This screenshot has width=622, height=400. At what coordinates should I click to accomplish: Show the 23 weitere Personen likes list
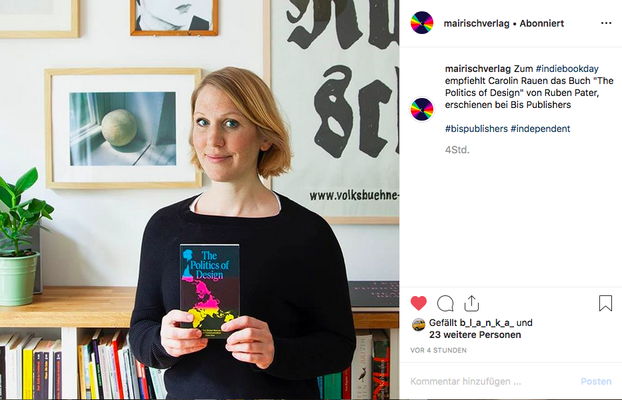pos(475,335)
